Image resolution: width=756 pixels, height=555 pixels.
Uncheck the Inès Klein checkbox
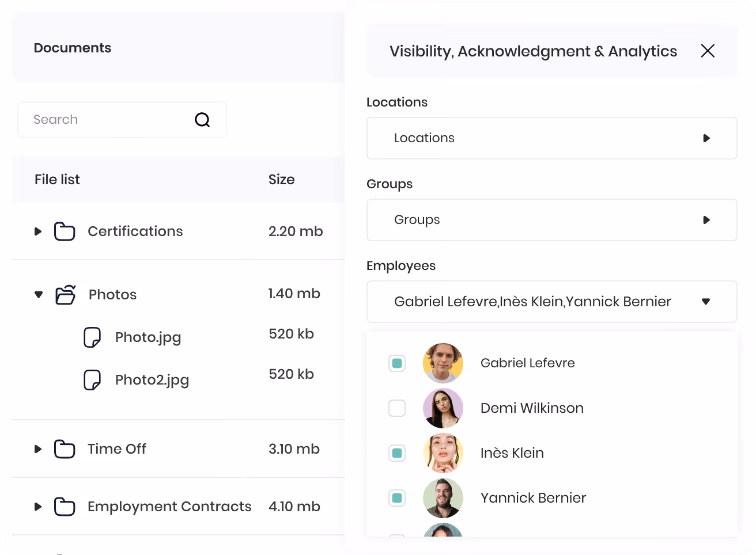[397, 453]
